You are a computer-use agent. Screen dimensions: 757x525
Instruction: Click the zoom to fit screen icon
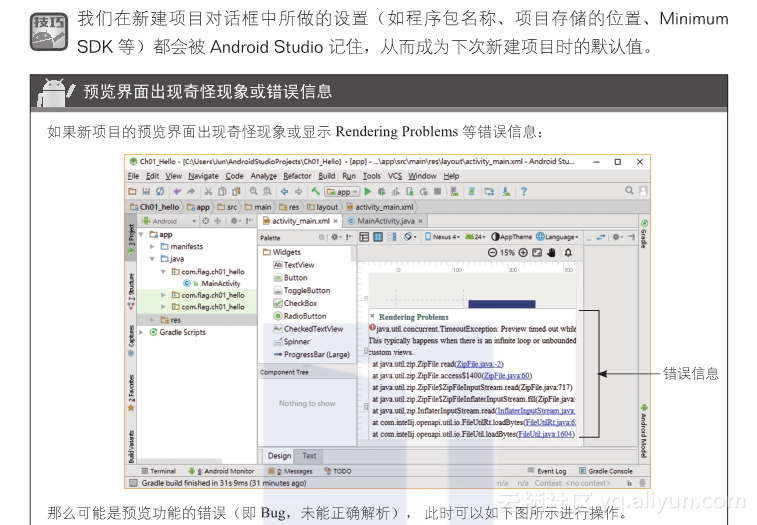point(537,253)
